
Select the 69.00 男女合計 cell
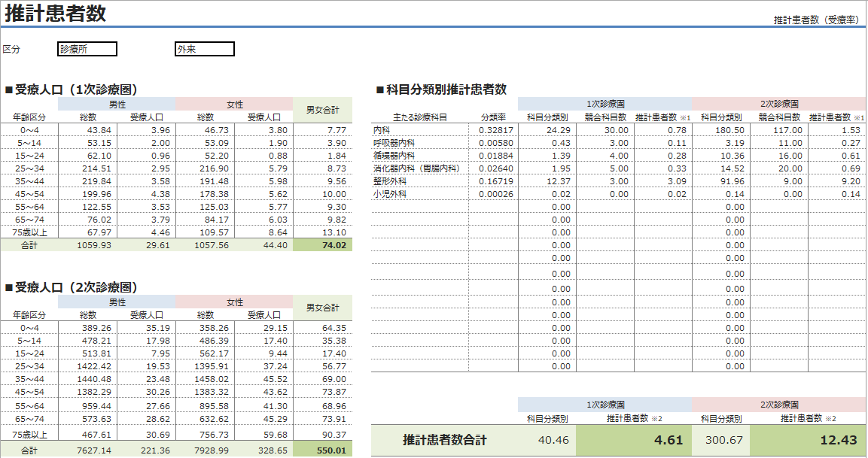(323, 379)
